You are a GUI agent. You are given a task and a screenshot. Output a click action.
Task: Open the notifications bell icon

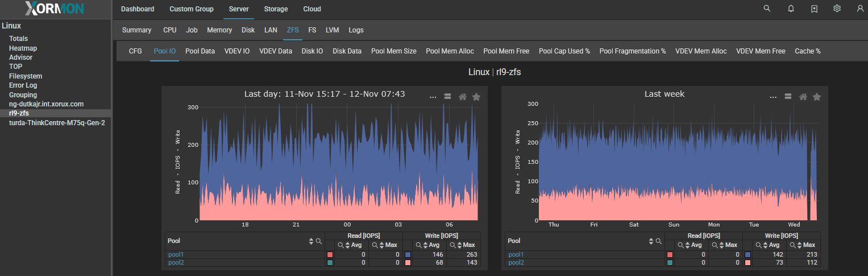click(x=791, y=9)
